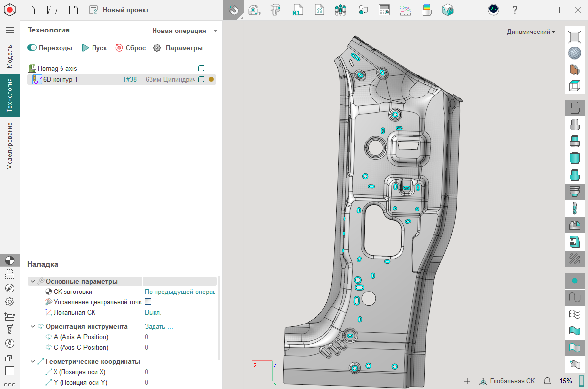Open the hamburger menu icon
588x389 pixels.
[9, 30]
